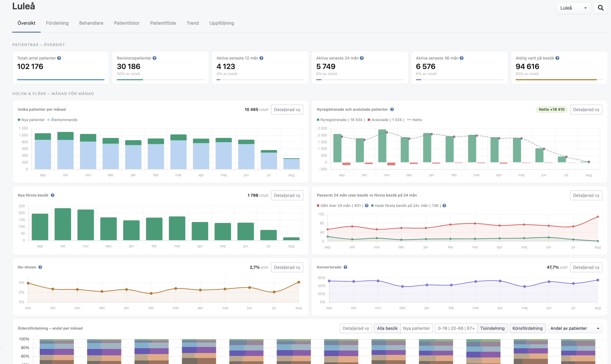
Task: Select Nya patienter segment option
Action: [x=416, y=328]
